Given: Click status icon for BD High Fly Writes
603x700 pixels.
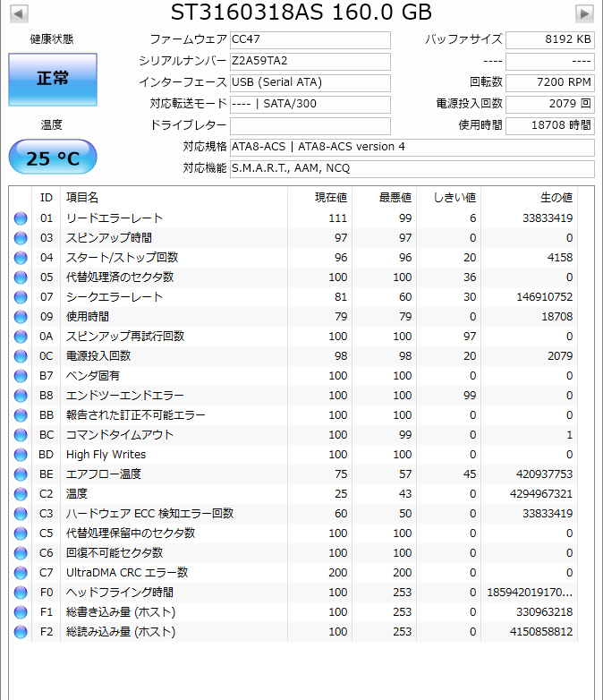Looking at the screenshot, I should pyautogui.click(x=21, y=455).
